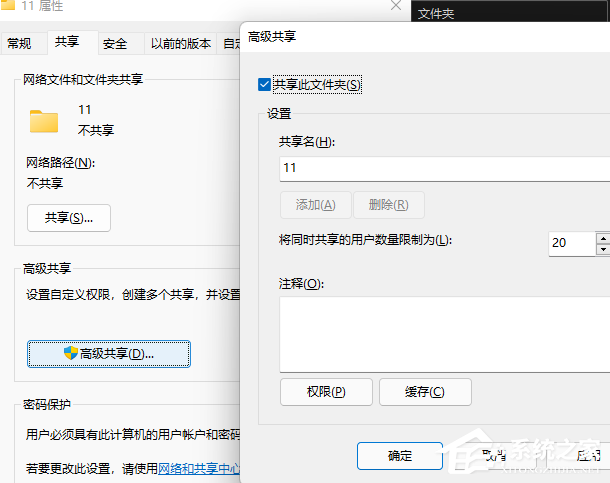
Task: Select the 共享 tab
Action: (67, 43)
